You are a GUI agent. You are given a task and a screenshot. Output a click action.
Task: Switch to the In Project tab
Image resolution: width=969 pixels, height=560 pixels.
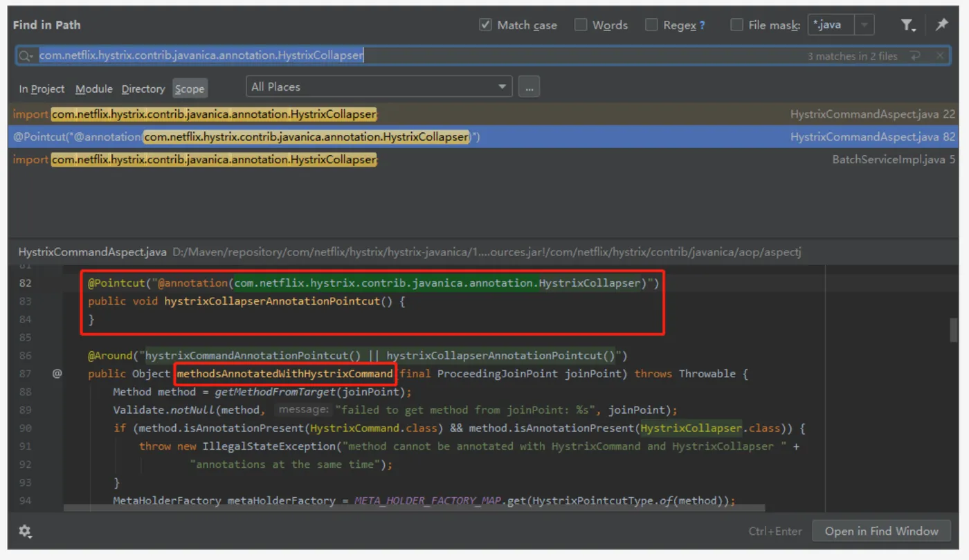click(42, 89)
